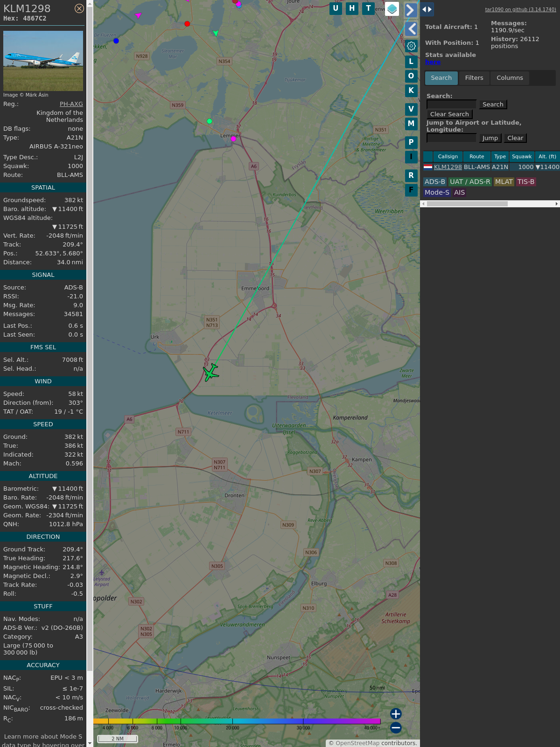The height and width of the screenshot is (747, 560).
Task: Toggle the TIS-B source legend
Action: [525, 182]
